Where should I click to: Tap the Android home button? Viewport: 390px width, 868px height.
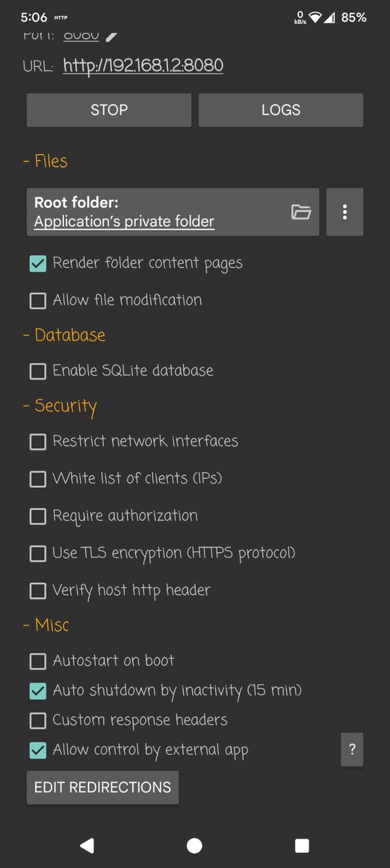click(x=194, y=845)
